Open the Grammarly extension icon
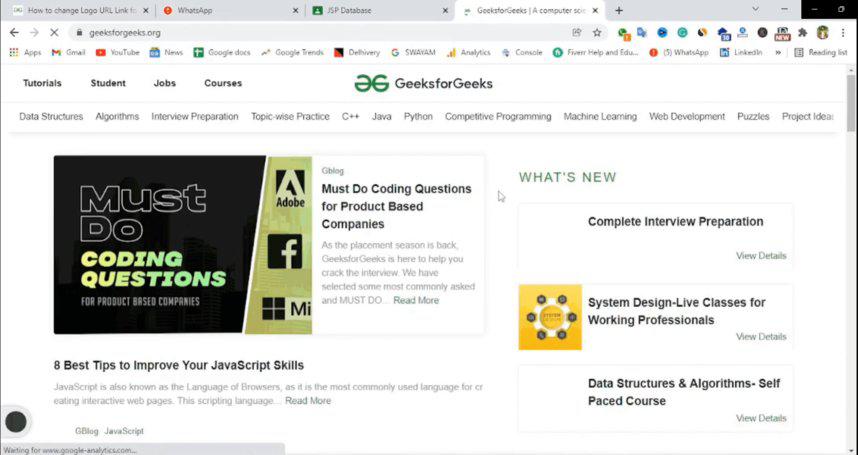 (682, 33)
